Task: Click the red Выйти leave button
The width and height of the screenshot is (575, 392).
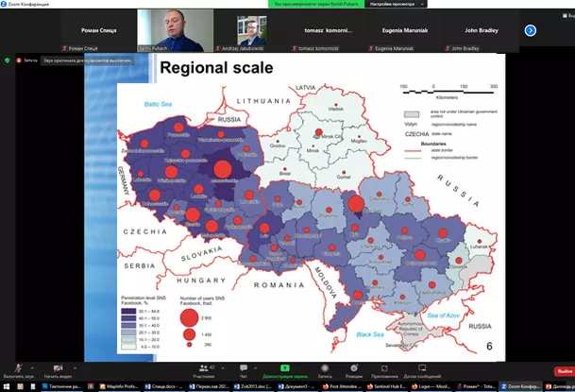Action: [564, 369]
